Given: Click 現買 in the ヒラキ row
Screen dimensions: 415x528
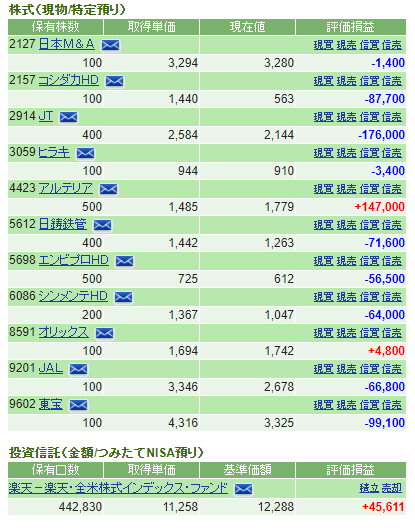Looking at the screenshot, I should pos(324,153).
